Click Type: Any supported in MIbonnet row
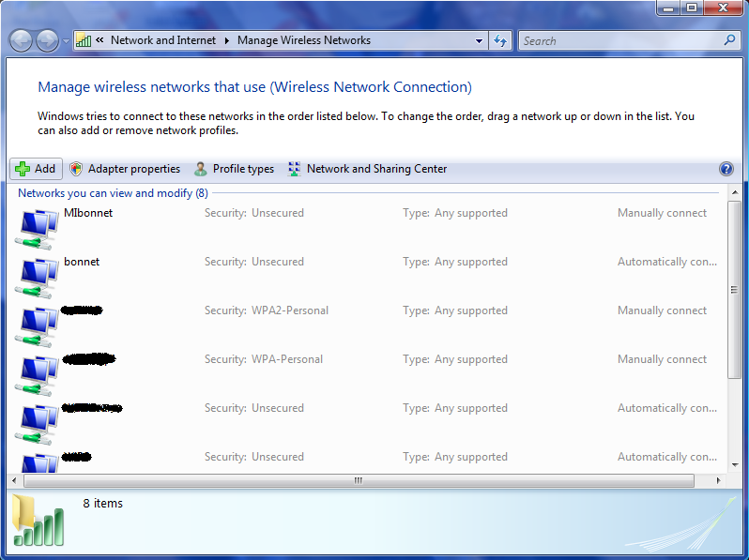 click(x=454, y=213)
